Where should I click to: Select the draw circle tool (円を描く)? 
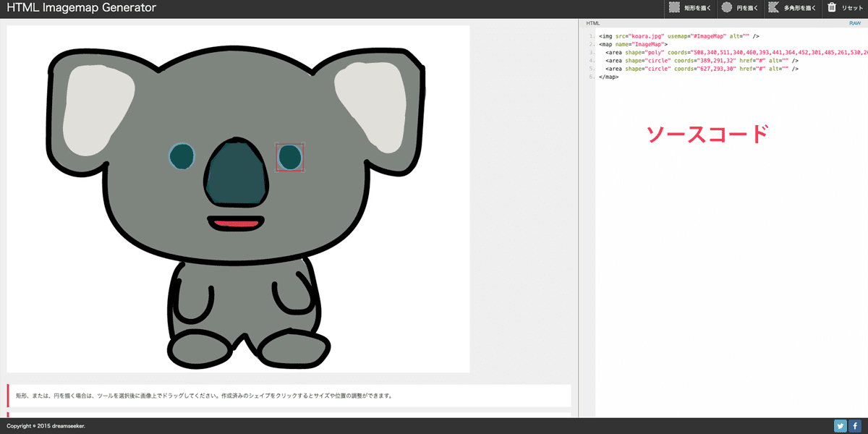[x=739, y=9]
